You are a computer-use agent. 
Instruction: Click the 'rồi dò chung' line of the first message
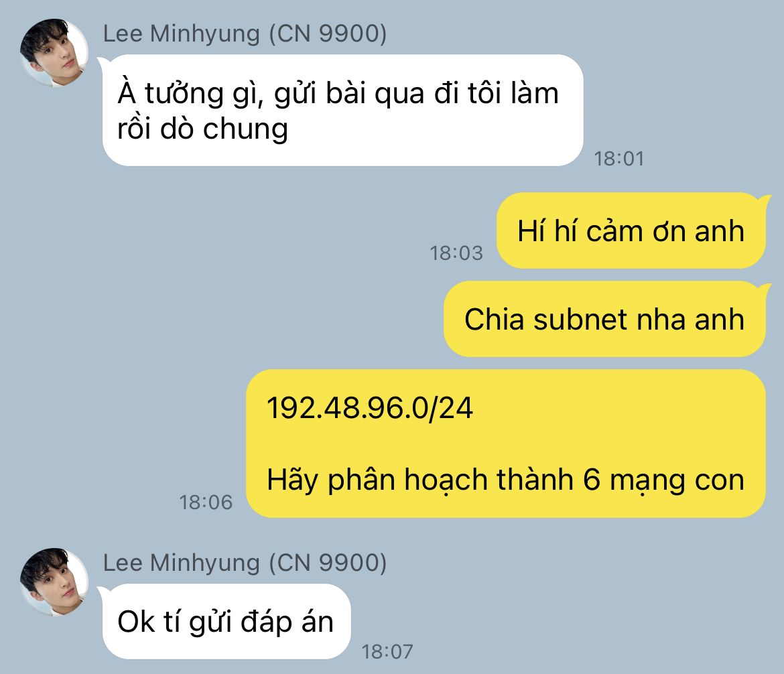pos(203,129)
